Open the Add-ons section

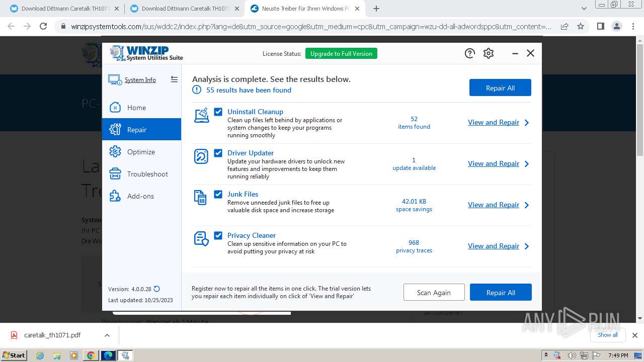tap(141, 196)
